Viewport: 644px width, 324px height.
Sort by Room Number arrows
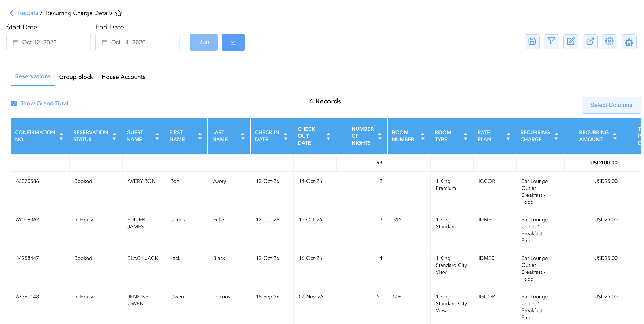423,136
